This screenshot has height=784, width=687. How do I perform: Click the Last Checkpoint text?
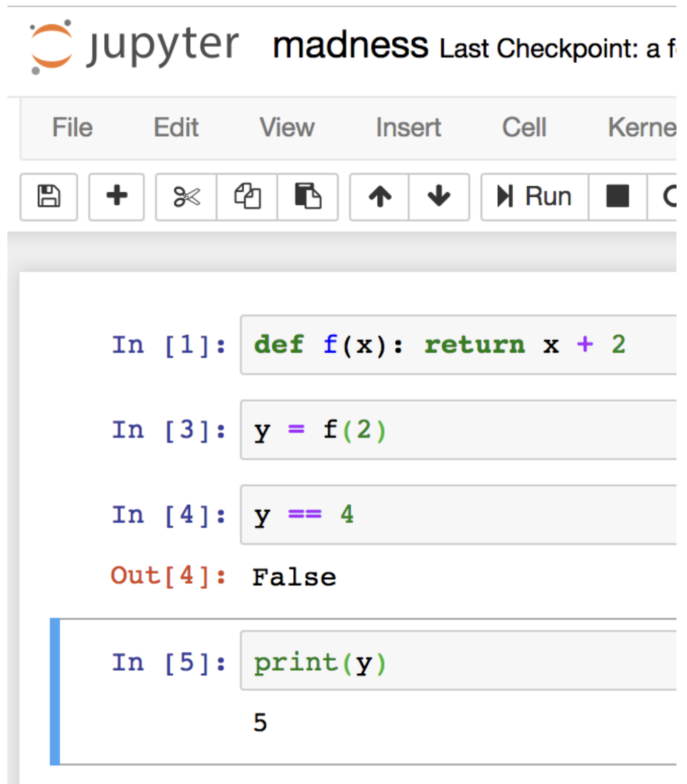(558, 49)
